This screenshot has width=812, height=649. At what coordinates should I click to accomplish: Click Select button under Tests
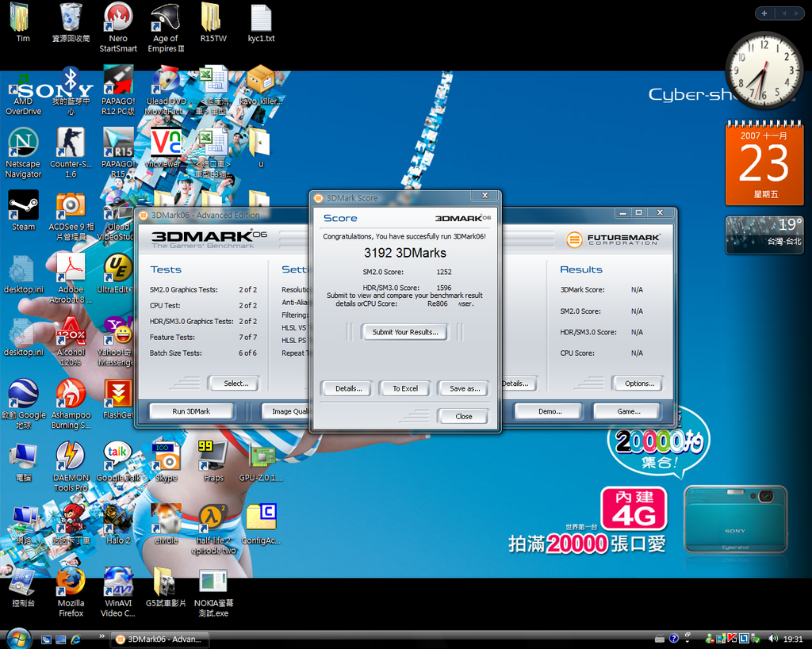click(x=236, y=384)
